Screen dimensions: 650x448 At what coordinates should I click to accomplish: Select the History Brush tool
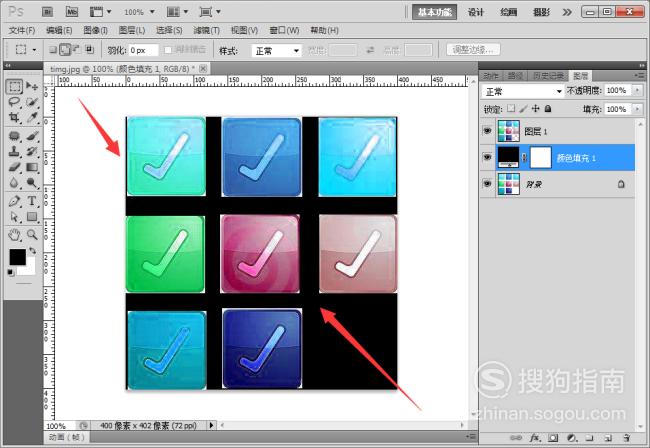click(x=32, y=152)
